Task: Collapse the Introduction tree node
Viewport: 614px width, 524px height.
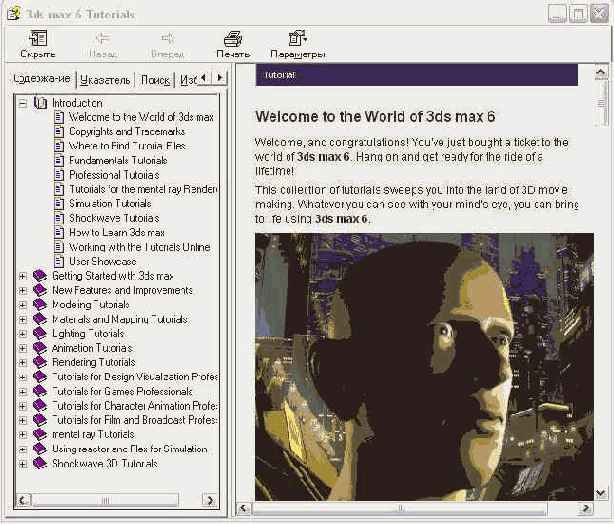Action: pyautogui.click(x=23, y=103)
